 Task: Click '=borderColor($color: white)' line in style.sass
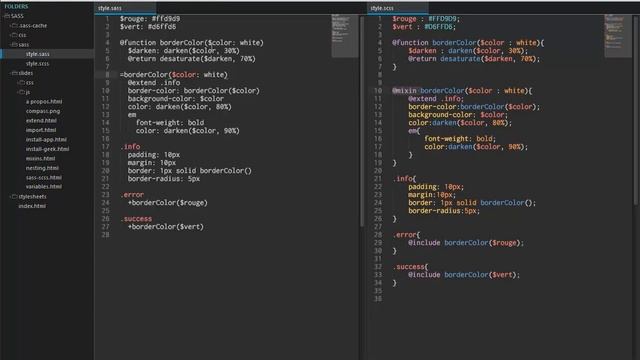pyautogui.click(x=173, y=75)
